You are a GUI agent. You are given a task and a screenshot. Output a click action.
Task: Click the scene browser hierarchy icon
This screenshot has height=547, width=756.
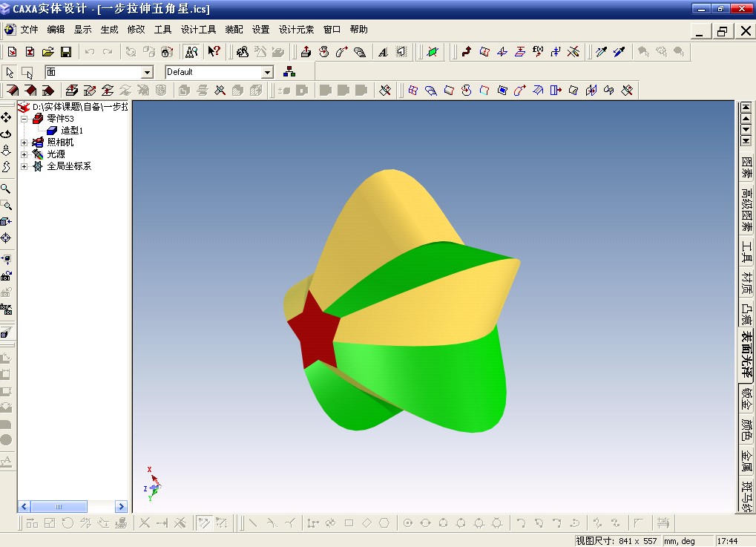pos(289,72)
